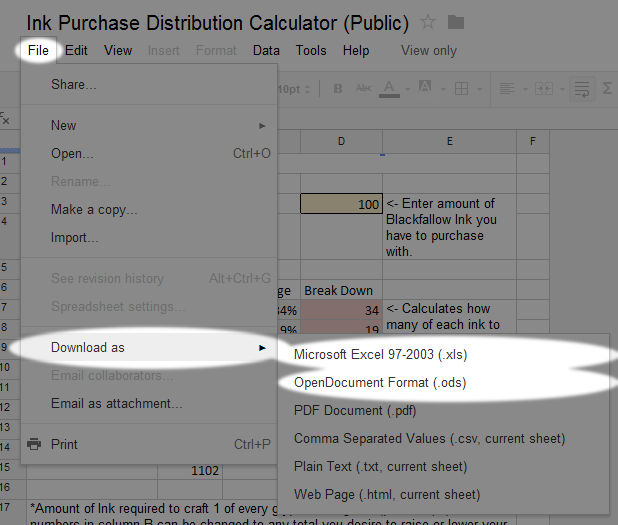Click the horizontal align icon

(x=507, y=89)
